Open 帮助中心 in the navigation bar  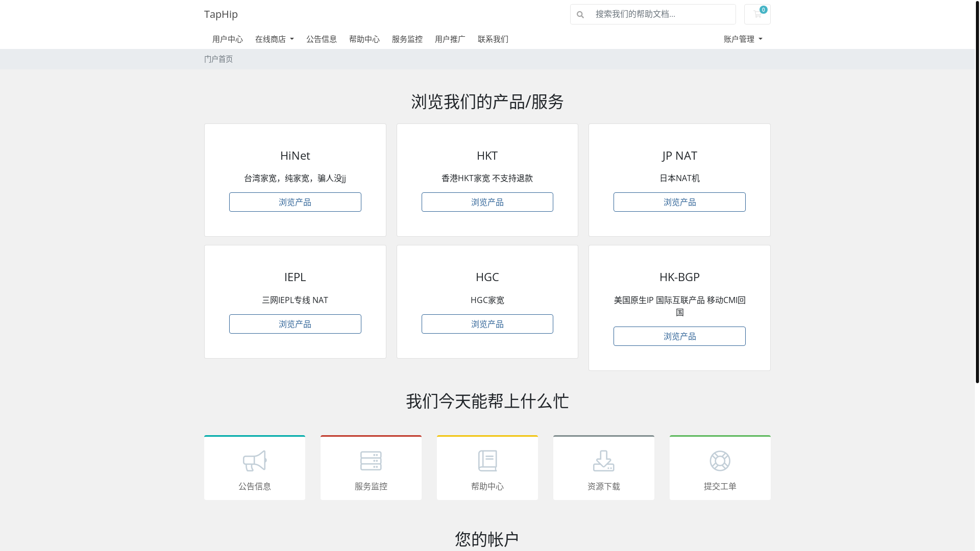[x=364, y=39]
